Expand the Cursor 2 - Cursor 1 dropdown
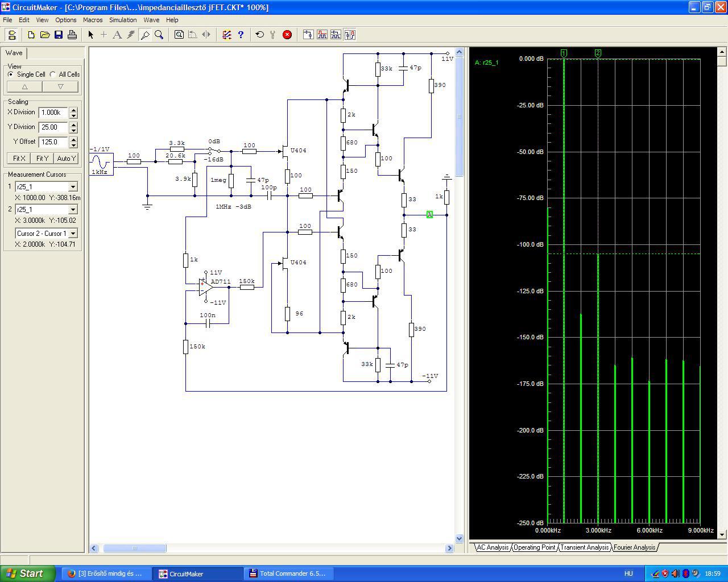The image size is (728, 582). (73, 234)
